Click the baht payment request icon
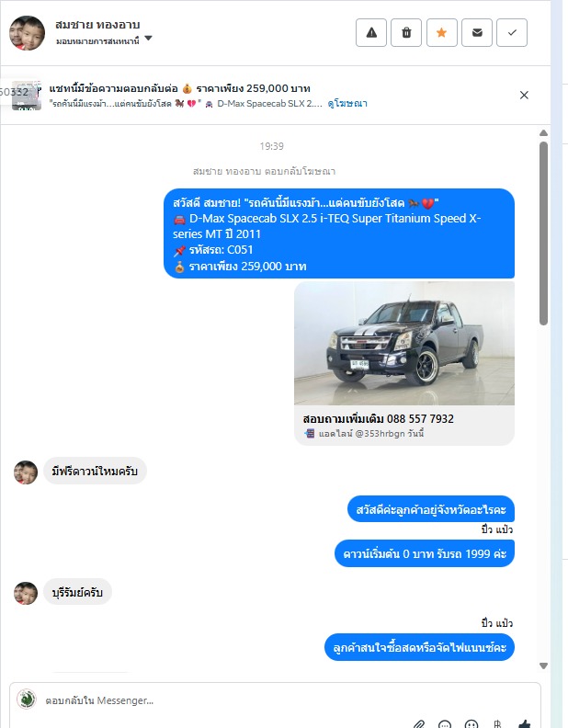 click(497, 723)
